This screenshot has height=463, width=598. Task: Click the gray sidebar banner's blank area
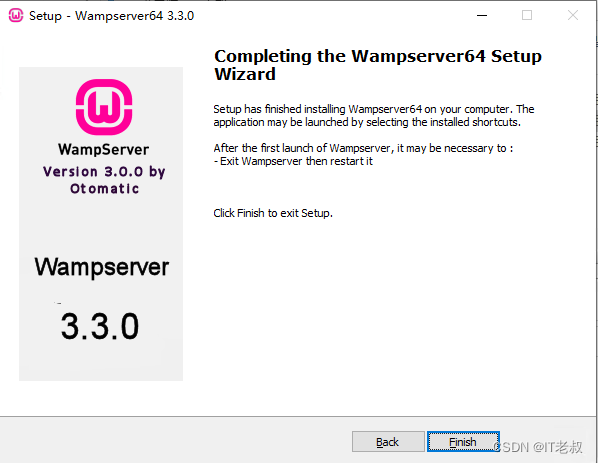point(101,225)
